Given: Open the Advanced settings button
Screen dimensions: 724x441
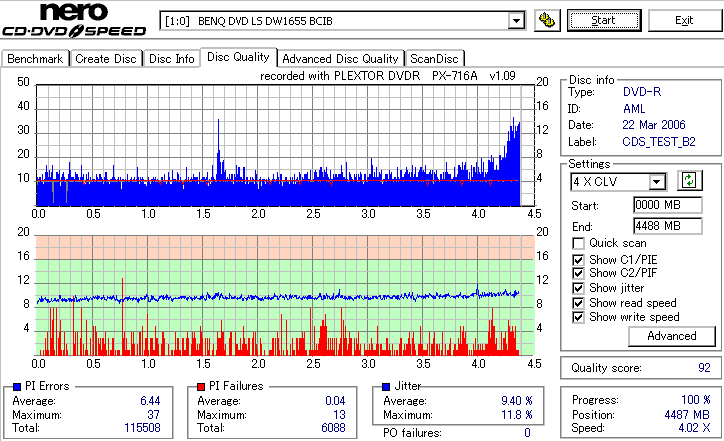Looking at the screenshot, I should click(x=672, y=336).
